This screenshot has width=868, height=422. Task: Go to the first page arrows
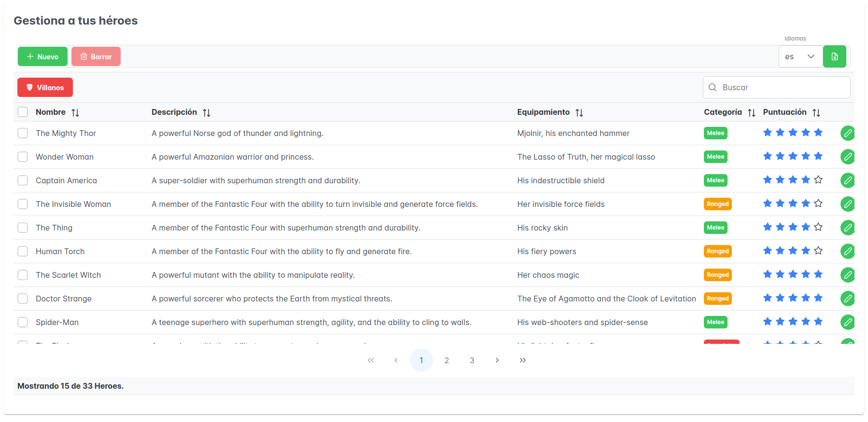click(371, 360)
